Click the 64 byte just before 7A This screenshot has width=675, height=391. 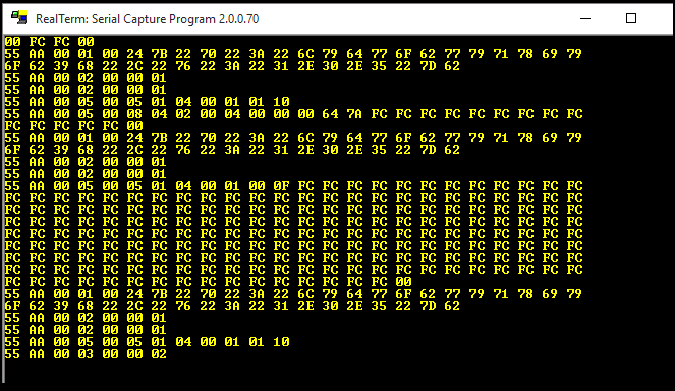tap(330, 114)
